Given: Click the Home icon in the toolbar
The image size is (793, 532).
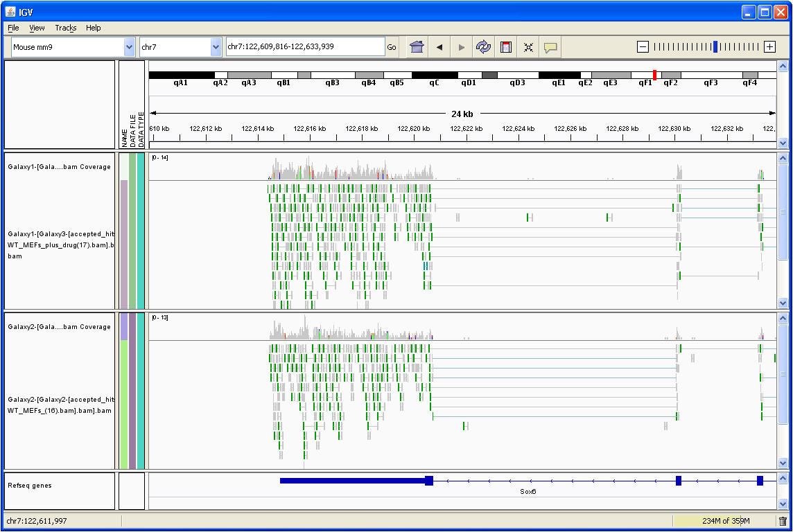Looking at the screenshot, I should pos(417,47).
